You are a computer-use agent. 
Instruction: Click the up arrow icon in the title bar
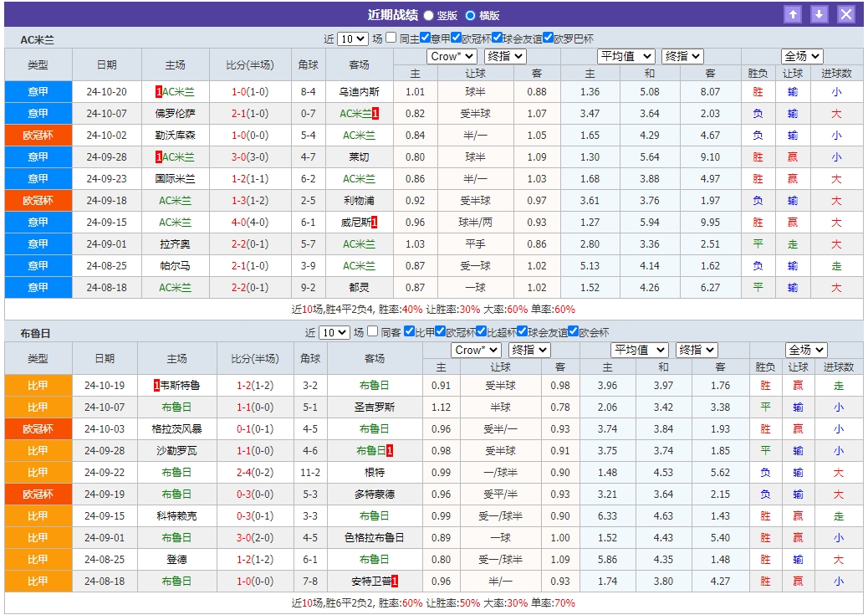[793, 13]
